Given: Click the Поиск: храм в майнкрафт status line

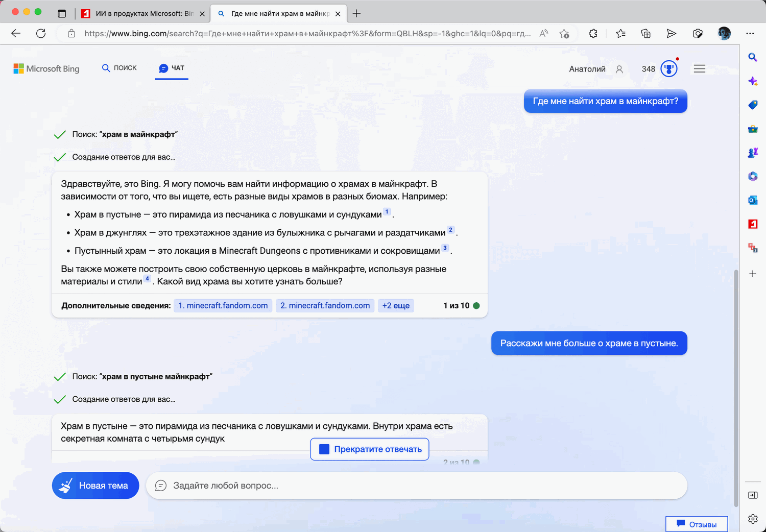Looking at the screenshot, I should point(125,134).
